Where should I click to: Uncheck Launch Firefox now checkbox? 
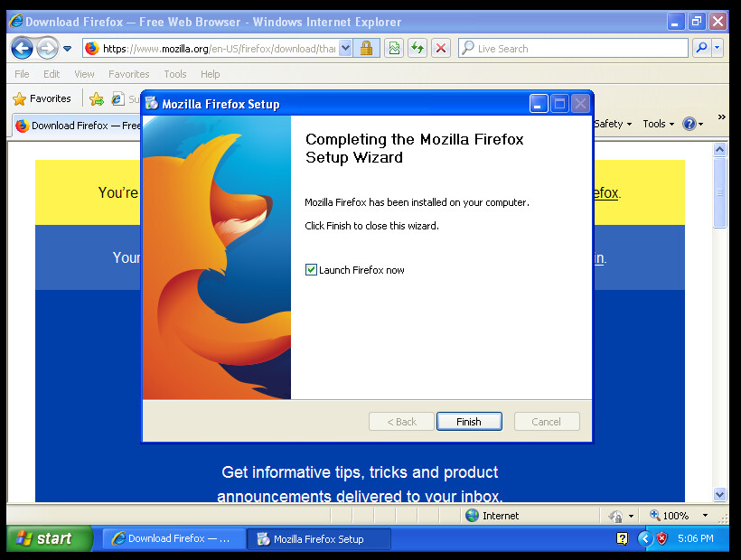pyautogui.click(x=311, y=269)
